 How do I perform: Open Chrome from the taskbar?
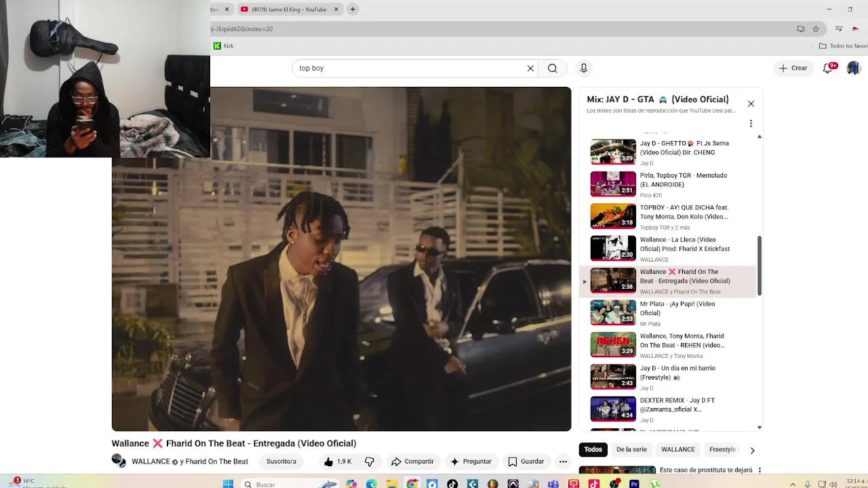[x=412, y=484]
